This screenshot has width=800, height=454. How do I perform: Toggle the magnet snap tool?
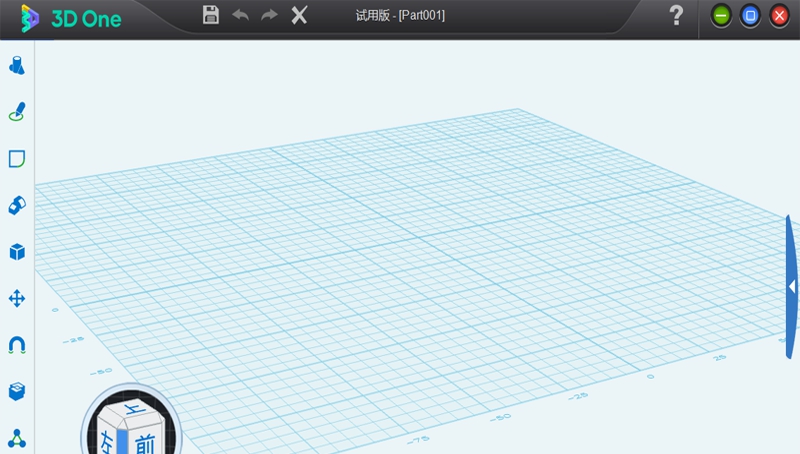pos(17,345)
